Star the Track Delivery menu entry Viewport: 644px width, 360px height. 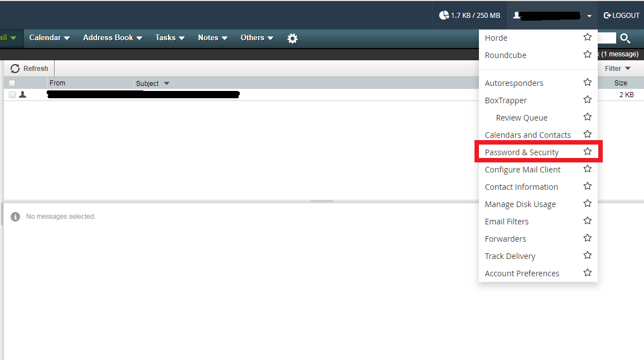pyautogui.click(x=587, y=256)
